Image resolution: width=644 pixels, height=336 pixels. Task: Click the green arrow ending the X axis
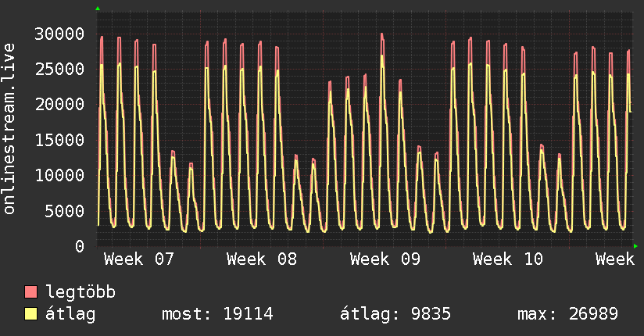tap(636, 246)
